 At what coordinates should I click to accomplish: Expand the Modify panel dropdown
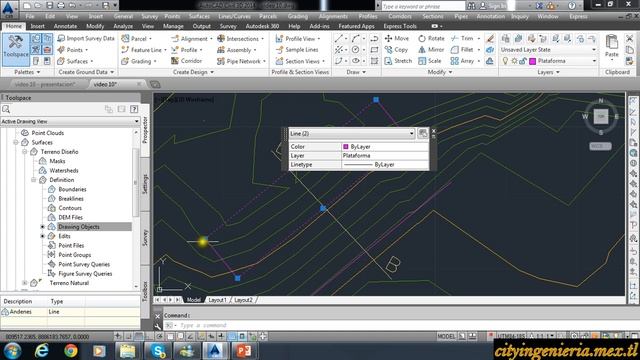click(x=440, y=72)
